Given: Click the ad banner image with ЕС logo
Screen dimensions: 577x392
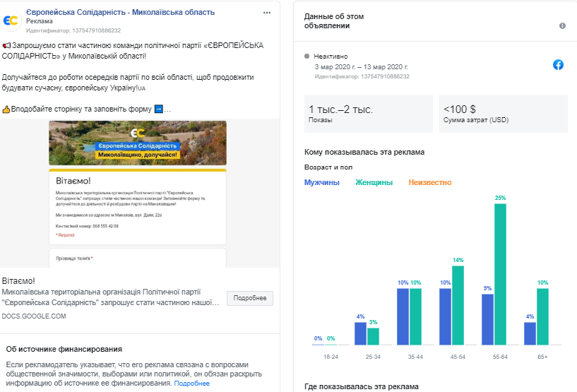Looking at the screenshot, I should click(138, 143).
